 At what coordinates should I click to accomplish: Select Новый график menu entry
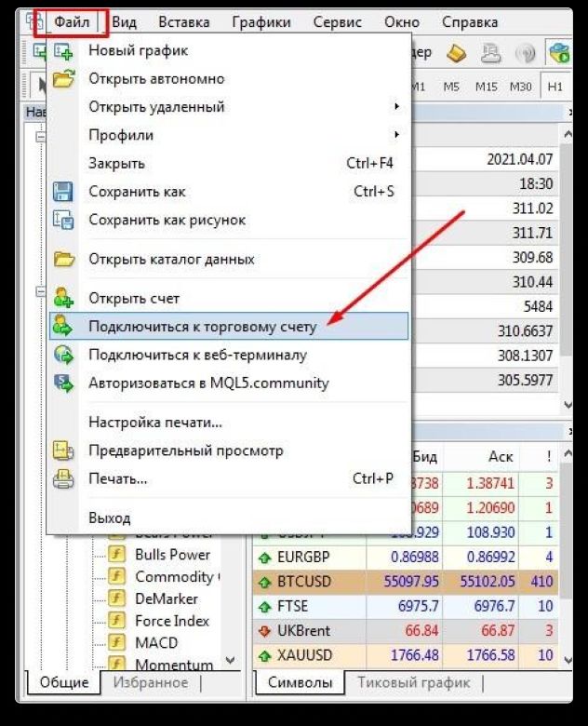tap(229, 50)
